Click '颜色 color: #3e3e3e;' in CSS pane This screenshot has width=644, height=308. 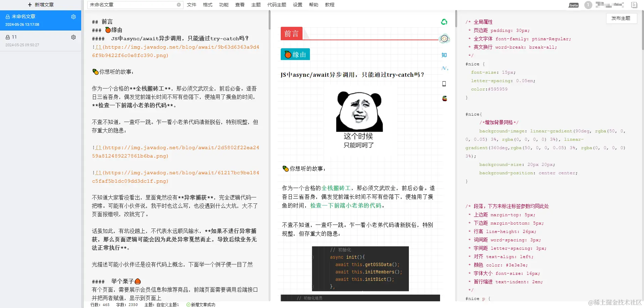click(500, 265)
